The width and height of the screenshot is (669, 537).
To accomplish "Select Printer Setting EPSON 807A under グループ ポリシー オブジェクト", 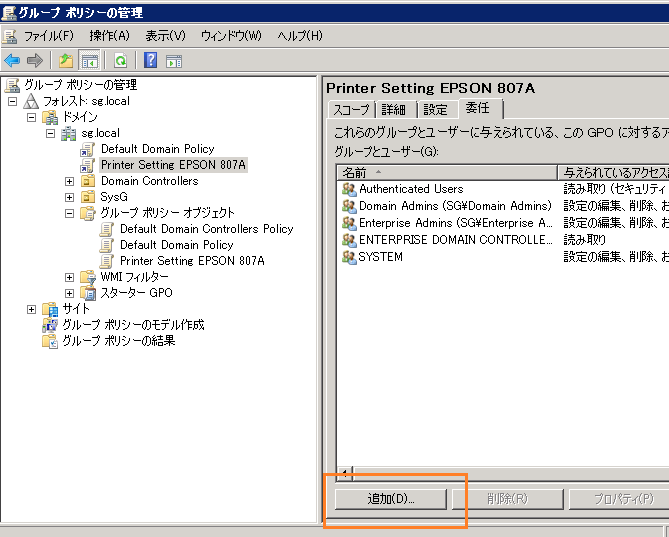I will click(192, 261).
